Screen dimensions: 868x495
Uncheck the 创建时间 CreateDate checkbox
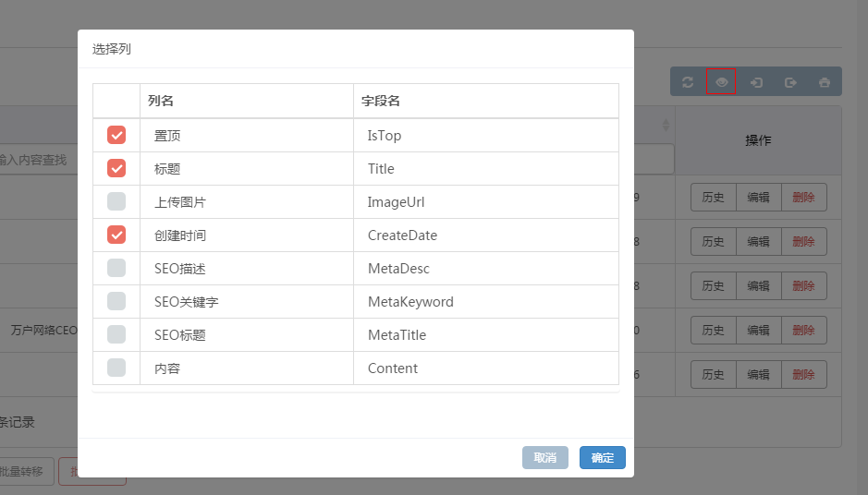[116, 235]
